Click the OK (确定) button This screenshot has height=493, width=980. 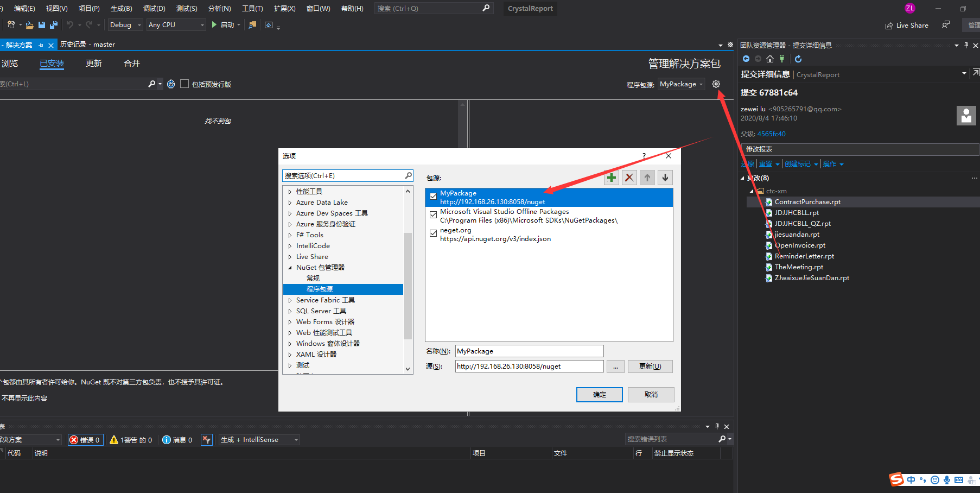click(600, 395)
